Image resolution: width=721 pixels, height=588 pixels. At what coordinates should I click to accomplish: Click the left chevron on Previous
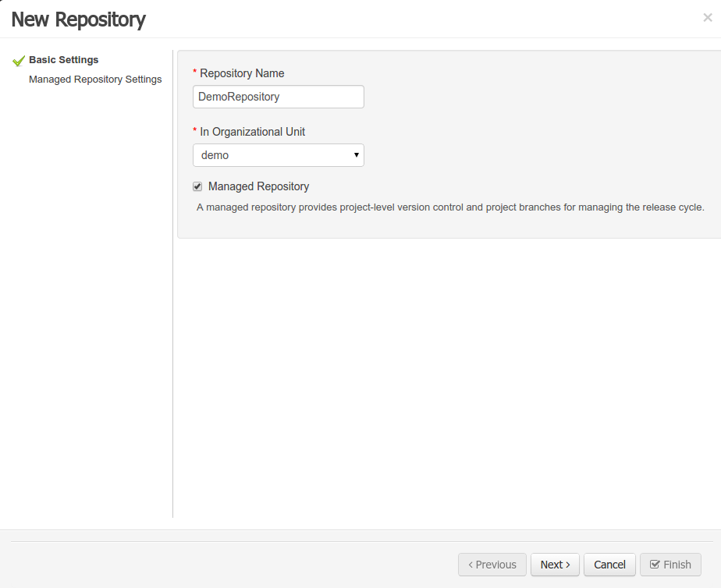tap(471, 565)
